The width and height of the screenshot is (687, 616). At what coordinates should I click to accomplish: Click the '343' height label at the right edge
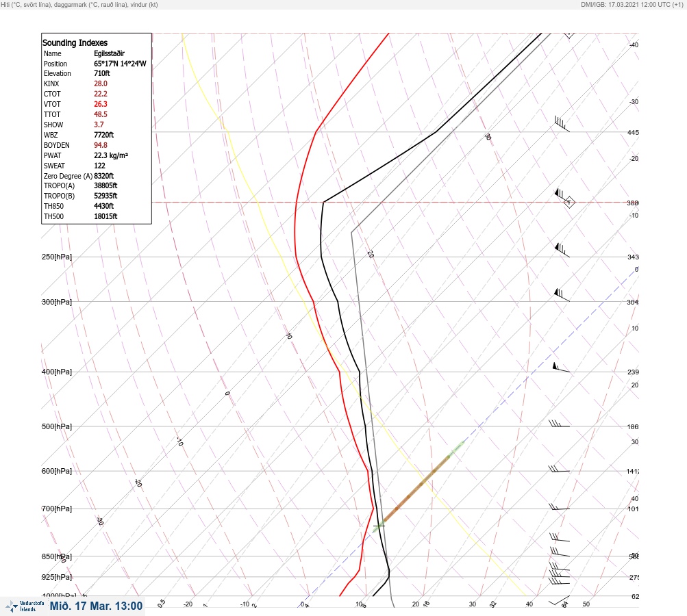(x=633, y=257)
